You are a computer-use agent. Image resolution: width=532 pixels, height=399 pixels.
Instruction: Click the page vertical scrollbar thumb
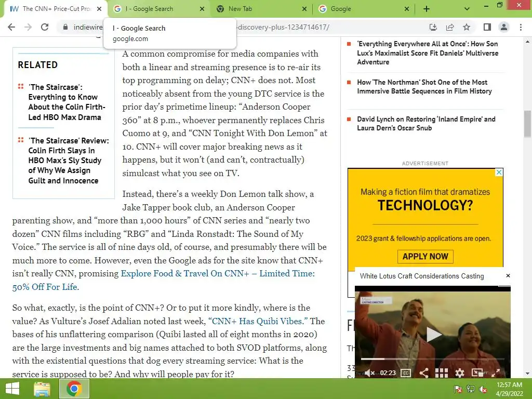click(527, 124)
